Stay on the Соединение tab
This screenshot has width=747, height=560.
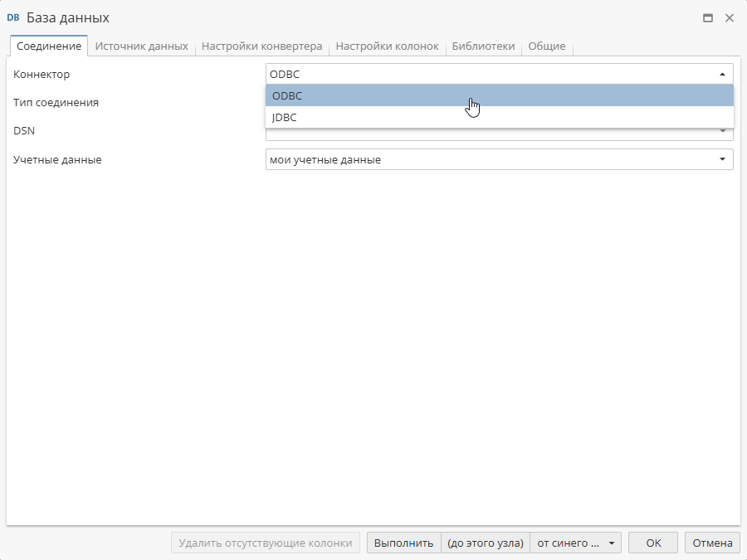coord(47,46)
